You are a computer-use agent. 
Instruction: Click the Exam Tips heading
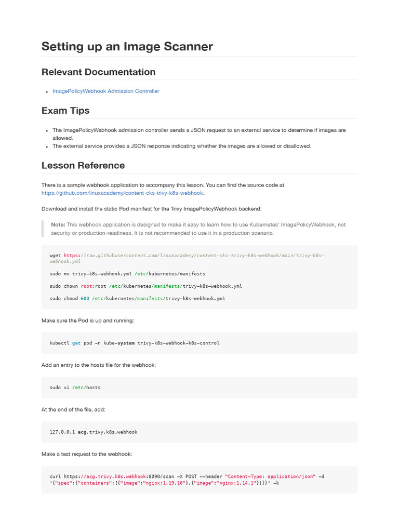click(x=65, y=111)
